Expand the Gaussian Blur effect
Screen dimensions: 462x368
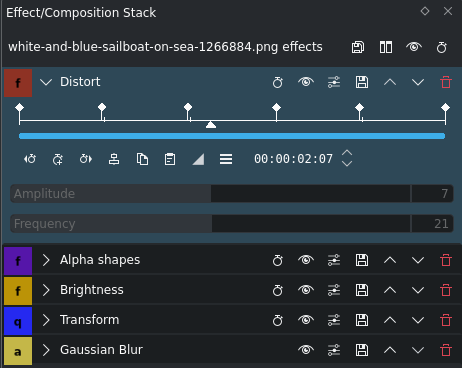click(46, 350)
